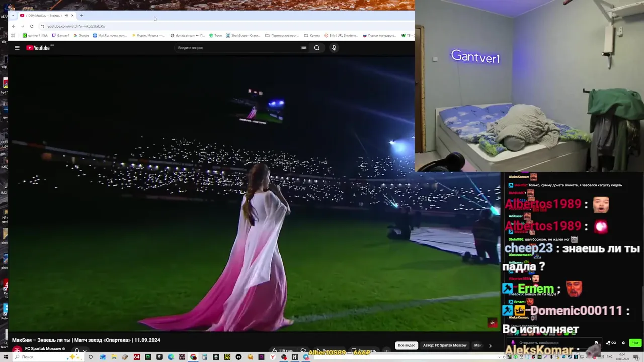Screen dimensions: 644x362
Task: Show more chips with the right arrow
Action: coord(490,346)
